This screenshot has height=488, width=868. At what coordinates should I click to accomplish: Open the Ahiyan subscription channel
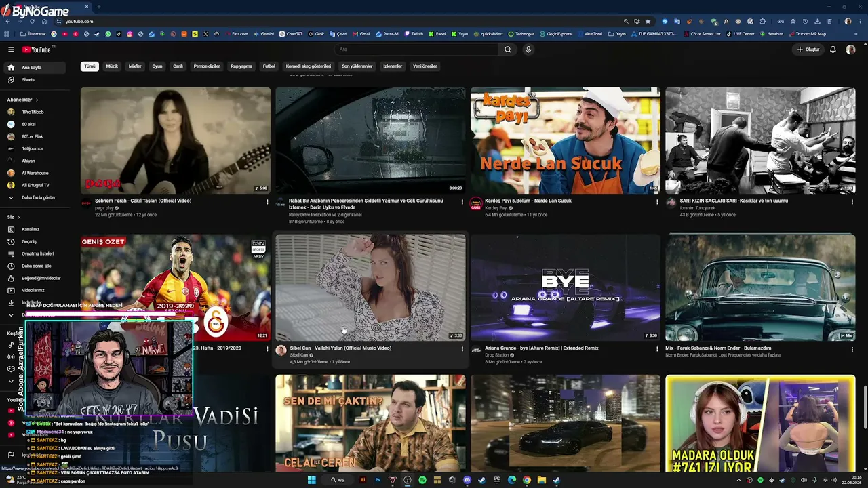pyautogui.click(x=36, y=161)
